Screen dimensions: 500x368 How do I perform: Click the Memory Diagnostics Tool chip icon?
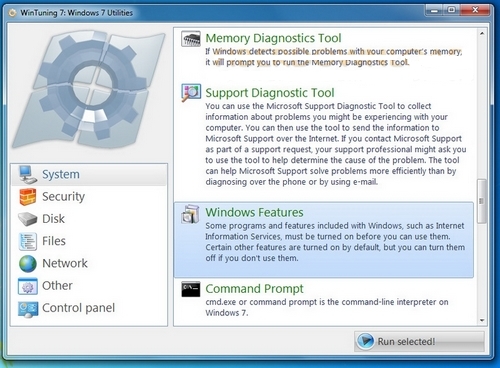click(191, 39)
